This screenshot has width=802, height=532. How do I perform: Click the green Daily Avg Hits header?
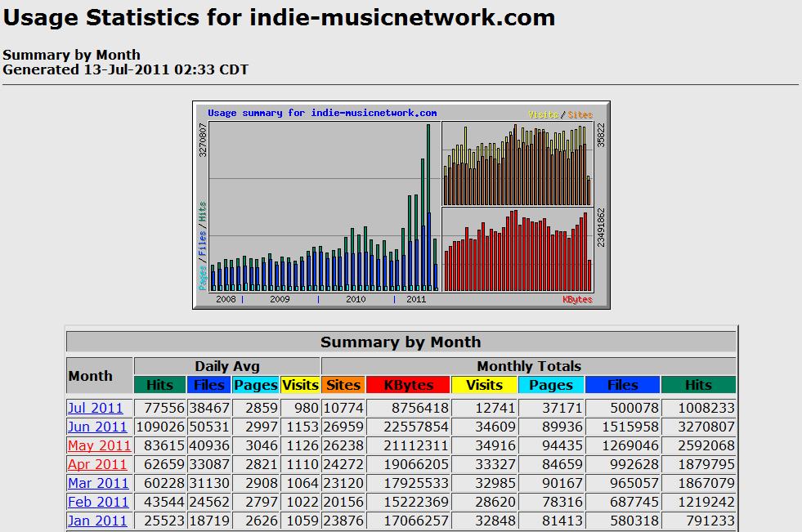click(160, 385)
